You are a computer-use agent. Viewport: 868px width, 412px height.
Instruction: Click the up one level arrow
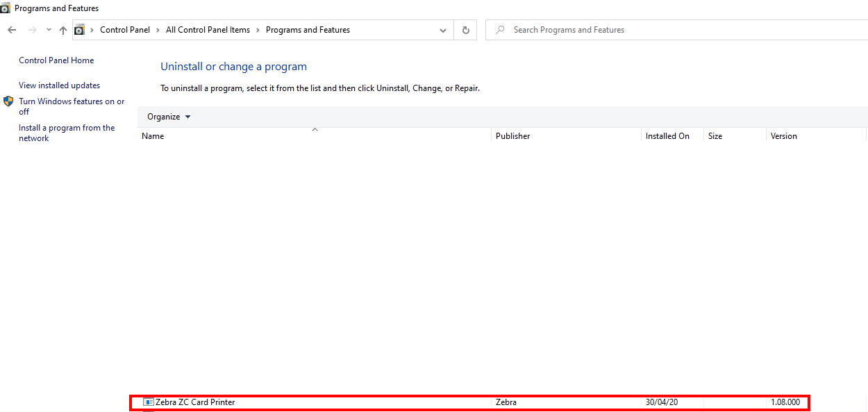click(x=62, y=29)
